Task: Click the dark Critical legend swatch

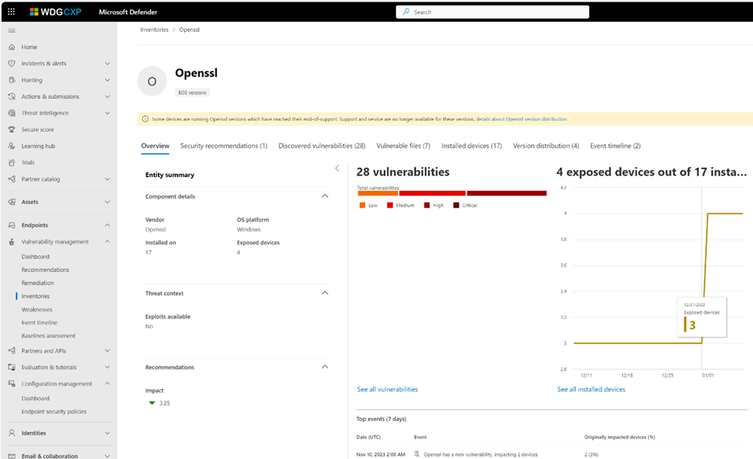Action: pos(456,205)
